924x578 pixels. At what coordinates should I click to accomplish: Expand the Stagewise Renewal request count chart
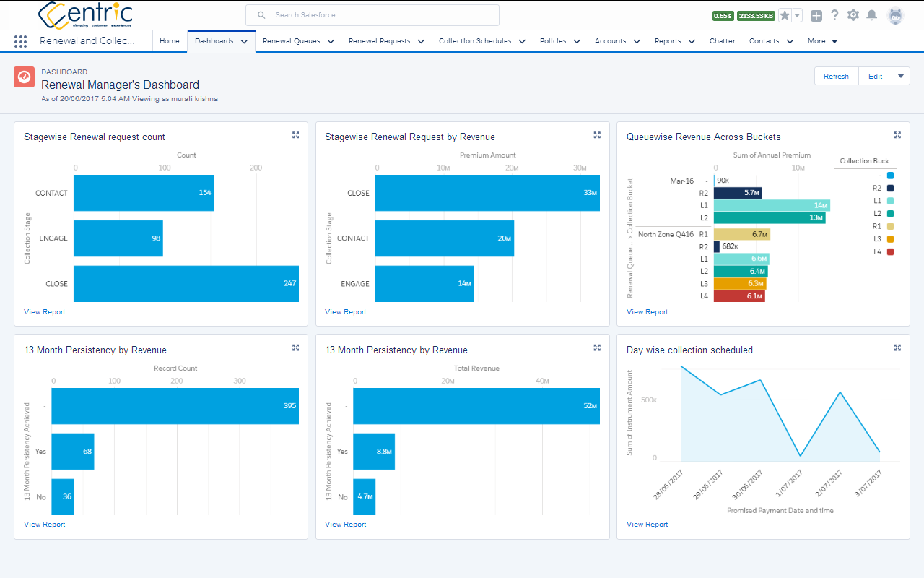[295, 135]
